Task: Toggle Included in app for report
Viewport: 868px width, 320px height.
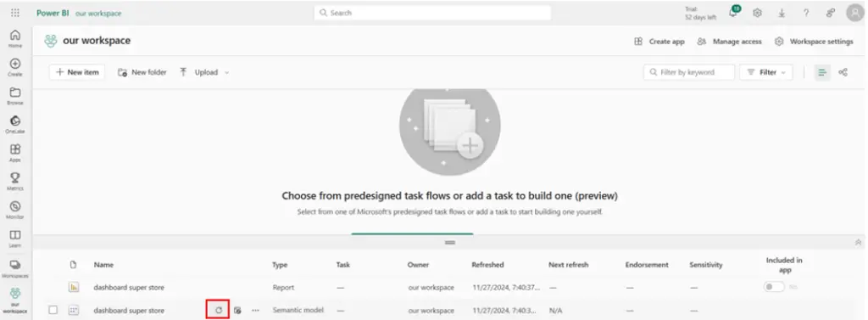Action: coord(774,287)
